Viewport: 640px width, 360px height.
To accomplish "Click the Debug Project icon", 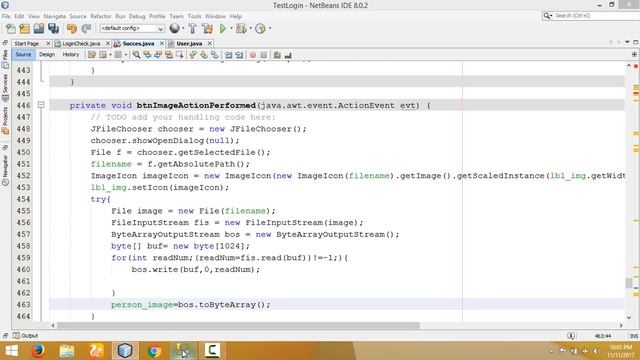I will [241, 29].
